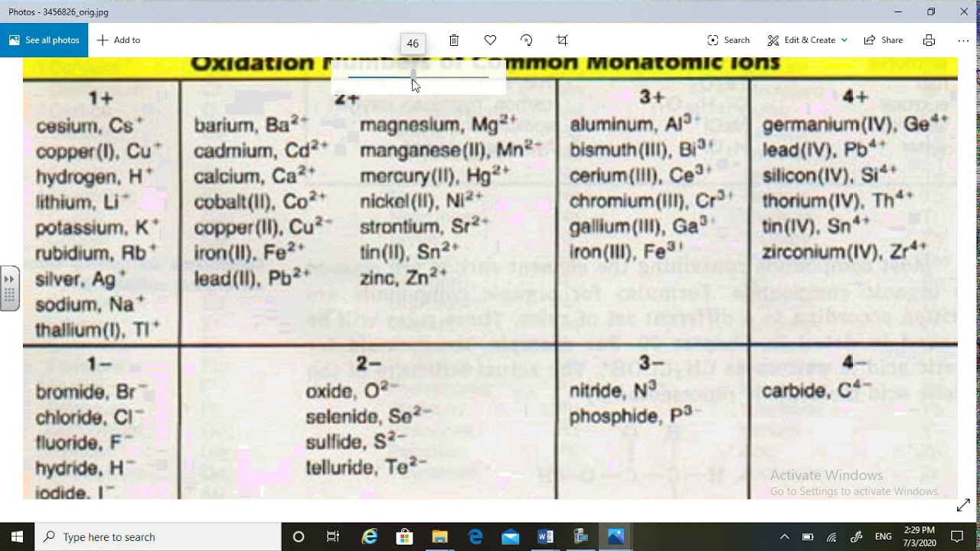Click the text 'zinc, Zn2+'
The height and width of the screenshot is (551, 980).
coord(403,277)
